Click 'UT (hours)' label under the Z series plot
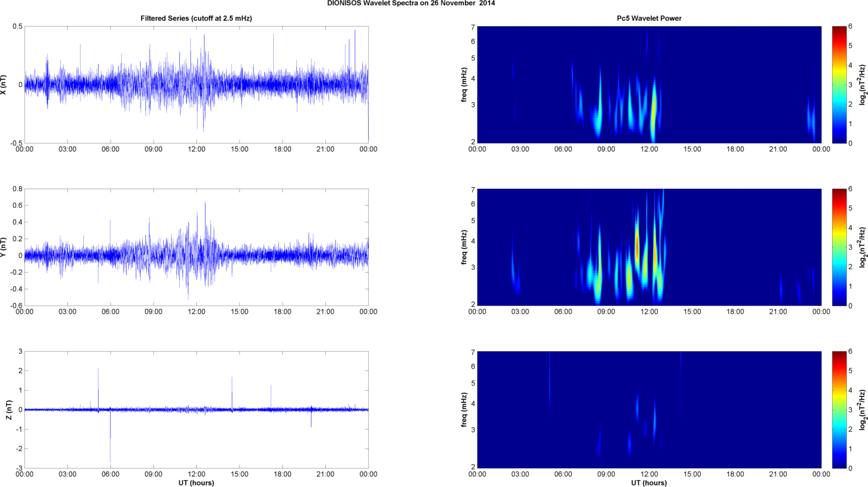868x487 pixels. 196,483
